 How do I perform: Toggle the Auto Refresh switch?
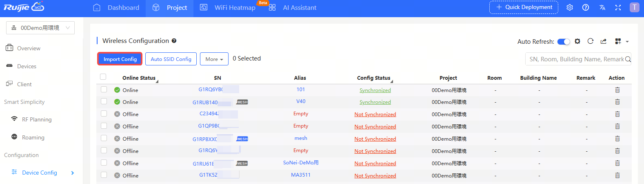click(x=564, y=41)
